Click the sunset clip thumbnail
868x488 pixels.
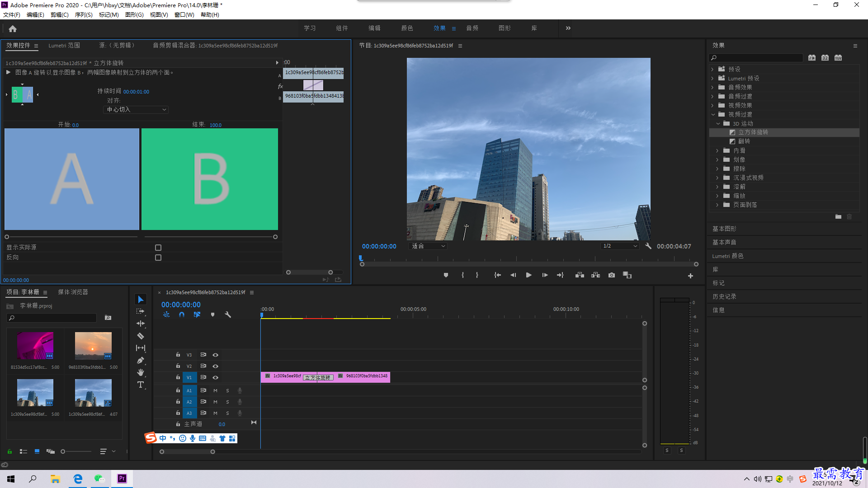[x=93, y=346]
